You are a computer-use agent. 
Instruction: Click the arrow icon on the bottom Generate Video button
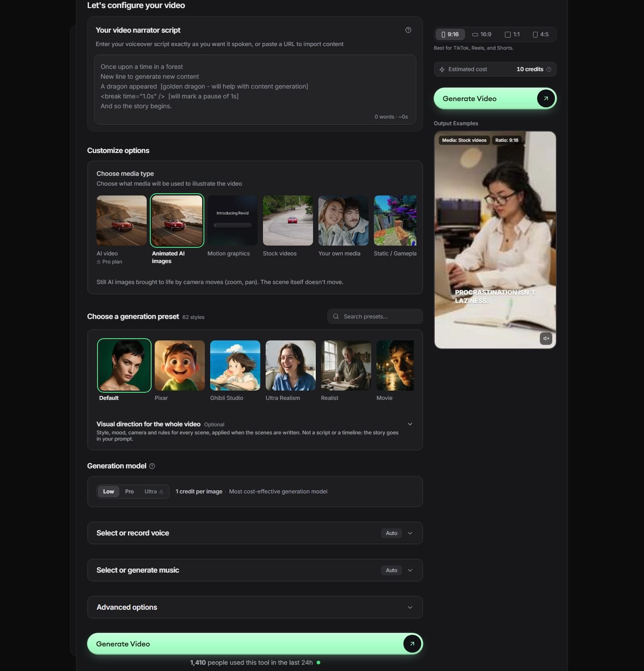point(412,644)
